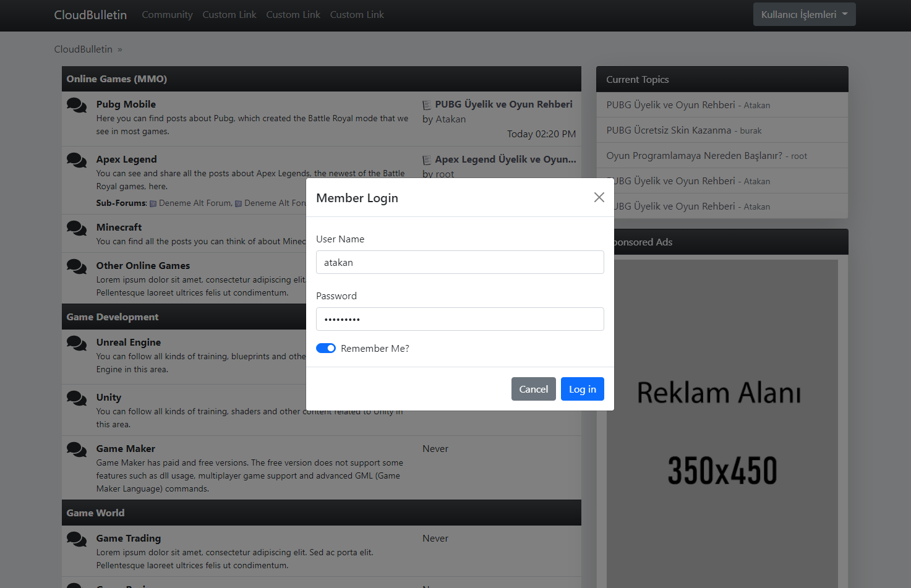This screenshot has width=911, height=588.
Task: Toggle the Remember Me switch off
Action: point(326,348)
